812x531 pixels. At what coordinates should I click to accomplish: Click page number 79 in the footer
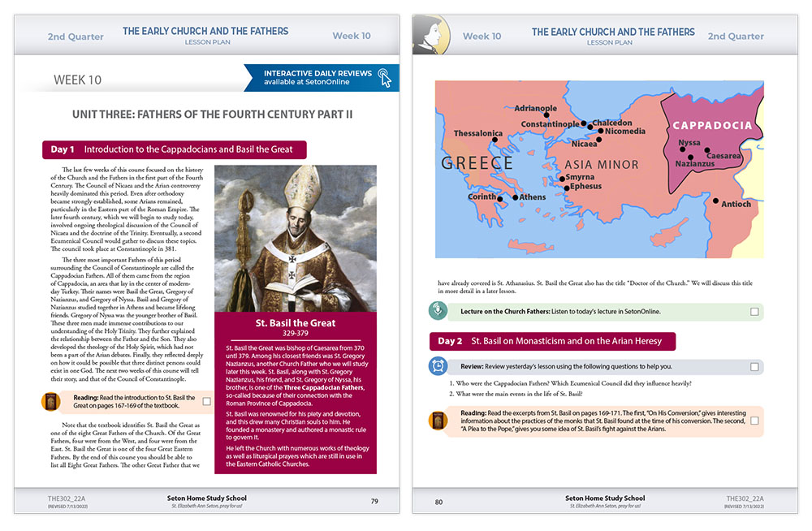[374, 501]
